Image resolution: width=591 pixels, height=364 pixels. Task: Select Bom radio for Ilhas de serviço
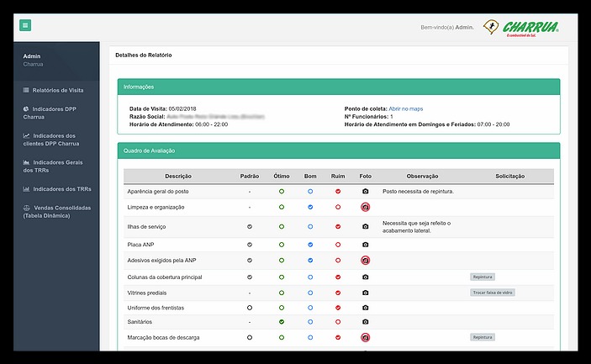tap(310, 227)
